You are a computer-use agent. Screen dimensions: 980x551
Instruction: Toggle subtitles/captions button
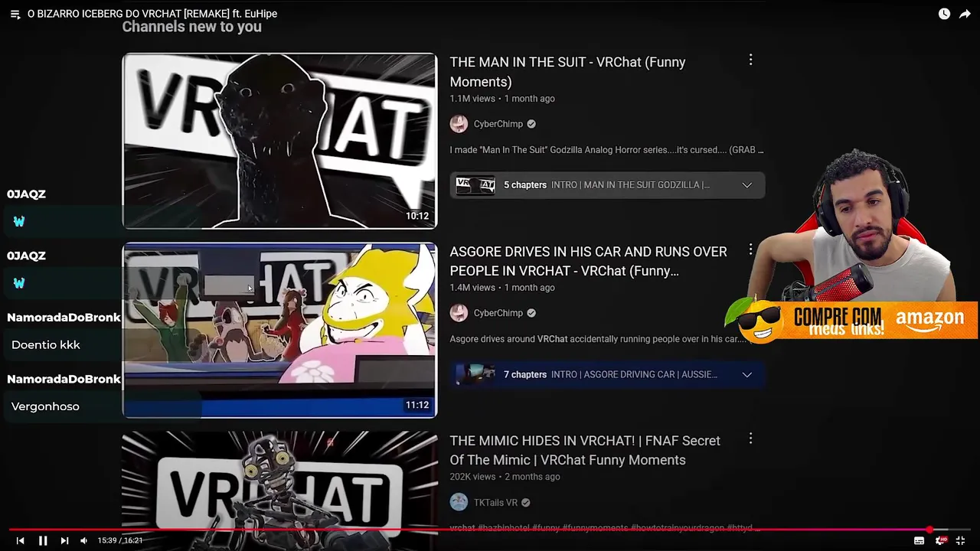click(919, 540)
